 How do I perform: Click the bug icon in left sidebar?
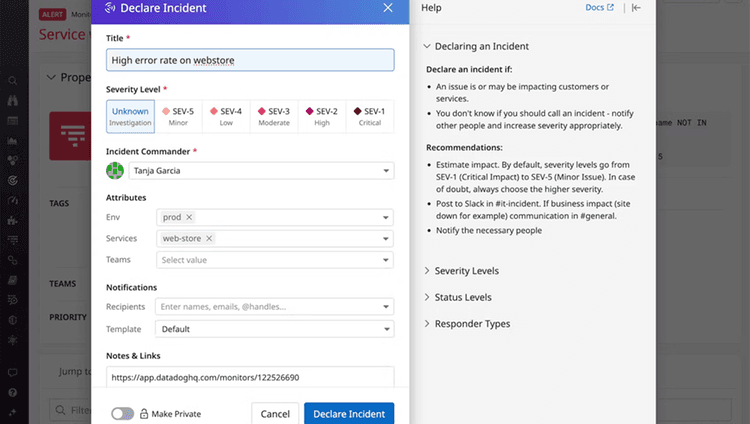coord(13,340)
